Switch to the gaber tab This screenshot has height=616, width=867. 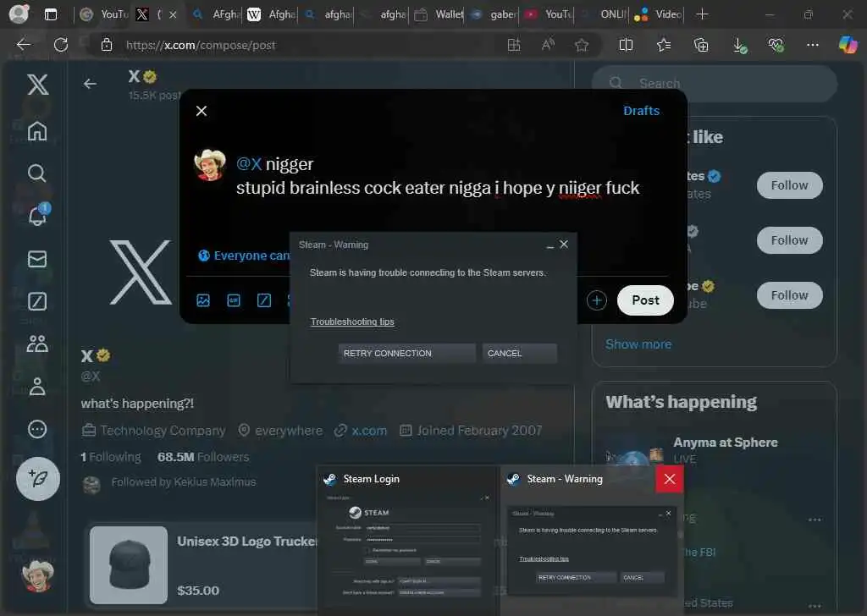[x=494, y=14]
